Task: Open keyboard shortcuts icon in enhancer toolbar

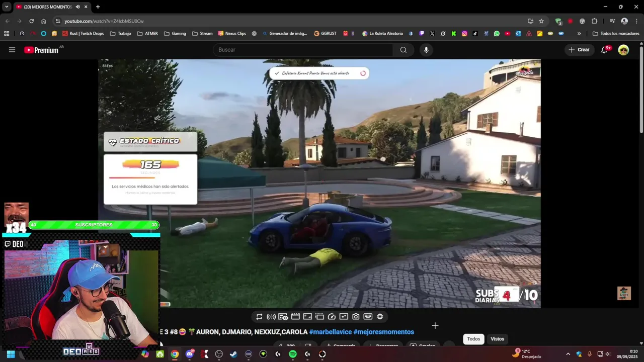Action: pyautogui.click(x=368, y=317)
